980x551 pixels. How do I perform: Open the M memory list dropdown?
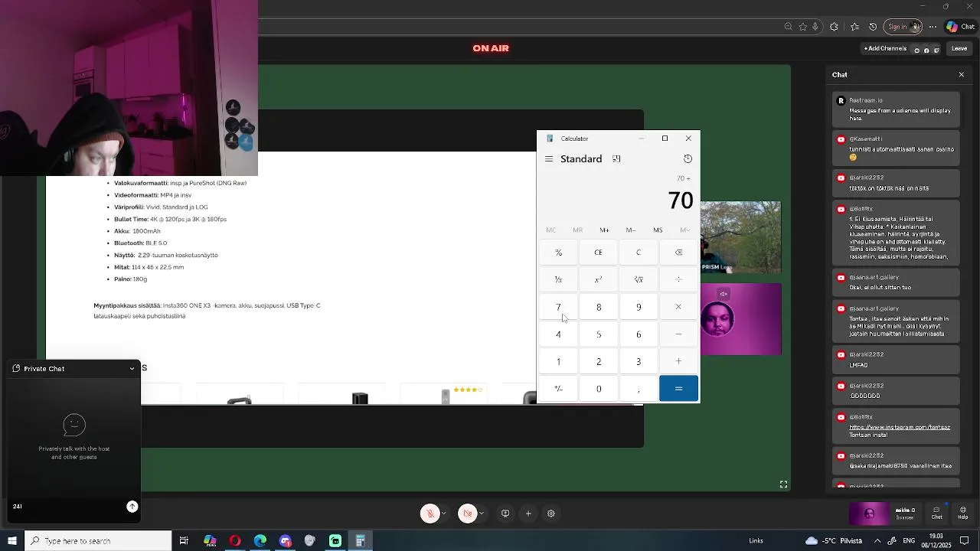tap(684, 230)
